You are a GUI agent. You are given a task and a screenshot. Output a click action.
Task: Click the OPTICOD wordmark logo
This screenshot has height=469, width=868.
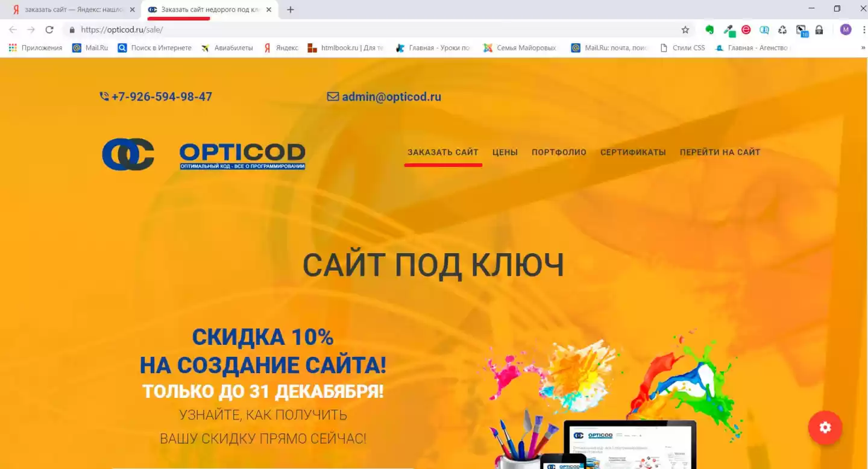(242, 156)
